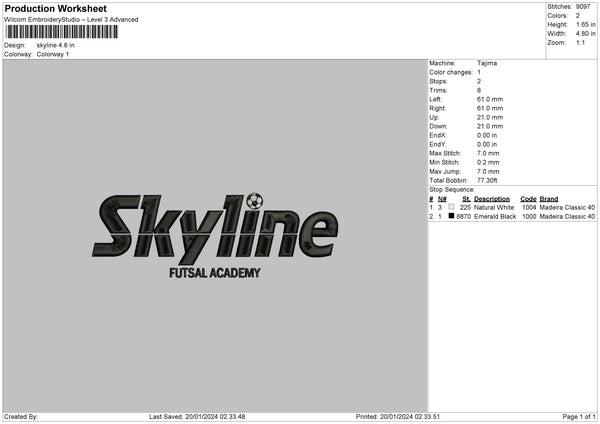Click Madeira Classic 40 in the Natural White row
Viewport: 600px width, 424px height.
point(567,207)
